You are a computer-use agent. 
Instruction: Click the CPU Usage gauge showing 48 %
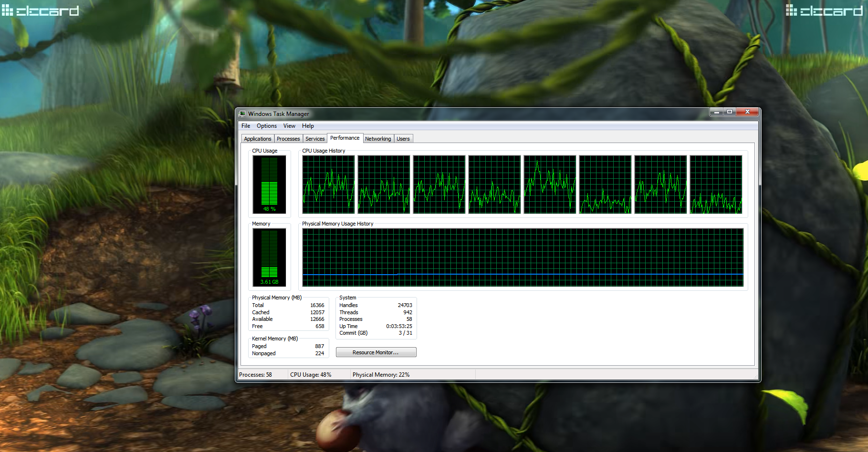pyautogui.click(x=269, y=185)
